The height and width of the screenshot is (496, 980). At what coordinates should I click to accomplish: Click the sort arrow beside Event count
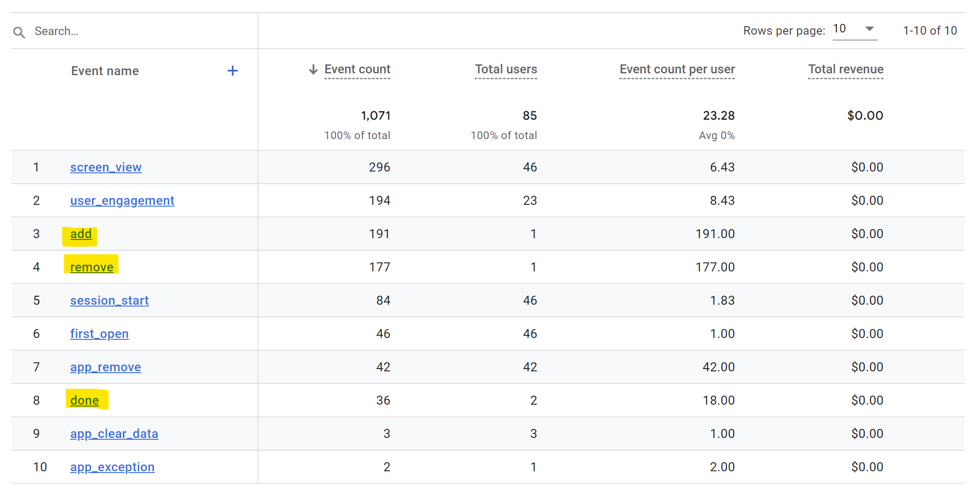(313, 69)
